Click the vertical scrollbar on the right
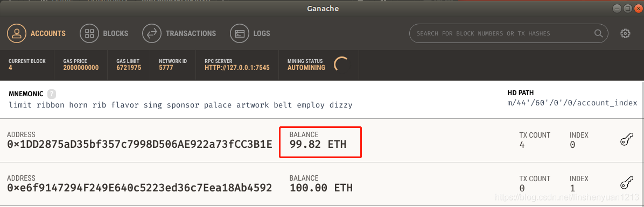The image size is (644, 207). click(642, 144)
